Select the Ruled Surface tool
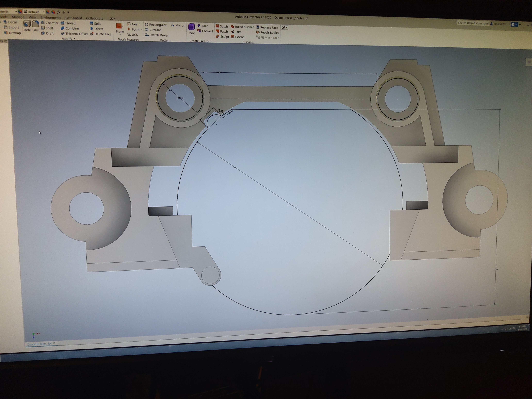532x399 pixels. tap(242, 27)
